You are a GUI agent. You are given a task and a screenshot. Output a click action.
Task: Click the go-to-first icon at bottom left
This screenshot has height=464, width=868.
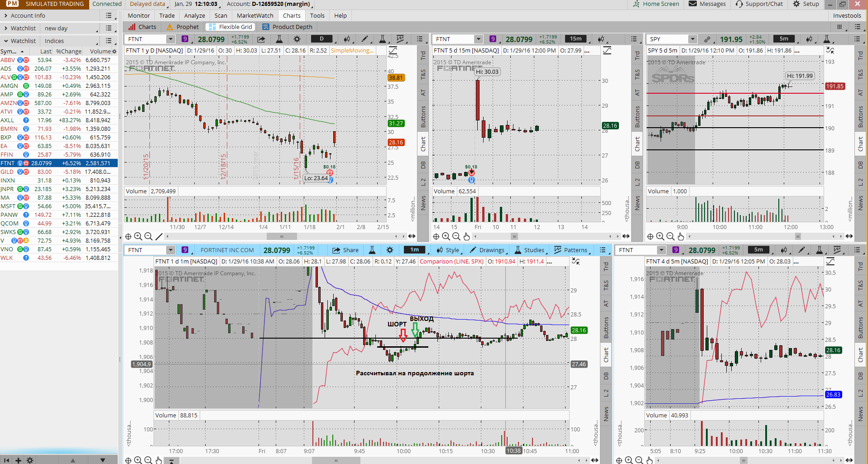[x=6, y=460]
